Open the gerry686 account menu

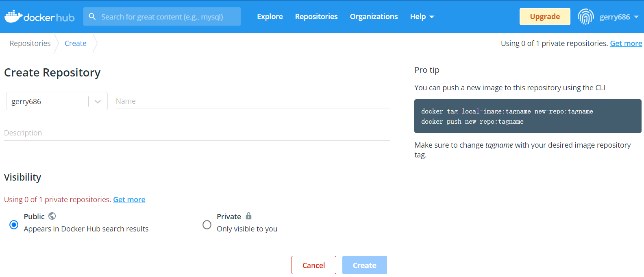tap(619, 17)
